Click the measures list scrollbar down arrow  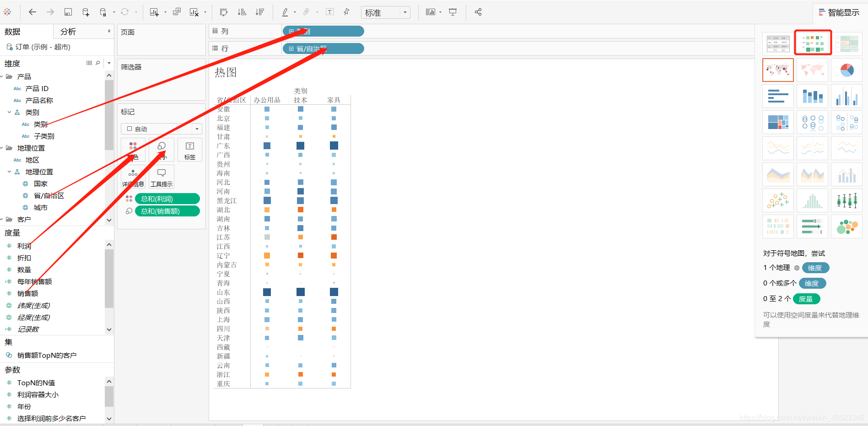tap(109, 329)
